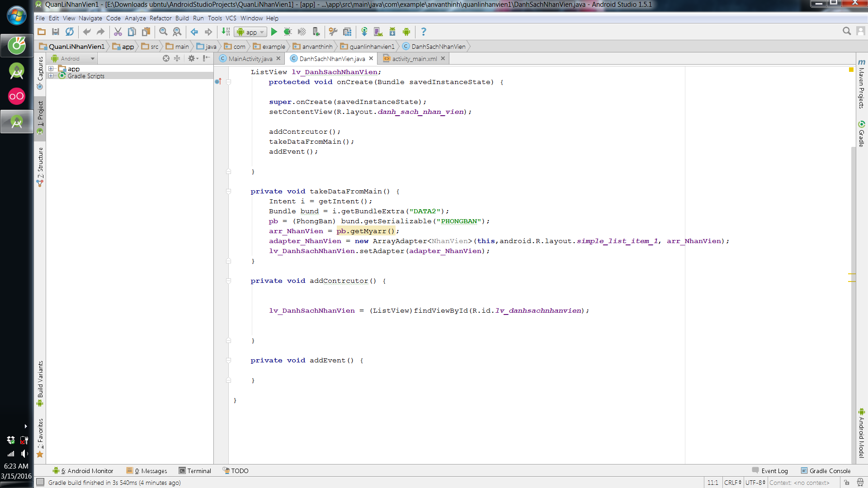Switch to MainActivity.java tab

point(250,59)
